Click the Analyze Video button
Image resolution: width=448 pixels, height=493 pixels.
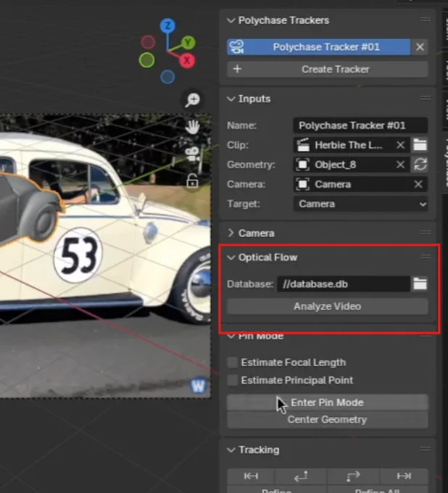(x=327, y=306)
